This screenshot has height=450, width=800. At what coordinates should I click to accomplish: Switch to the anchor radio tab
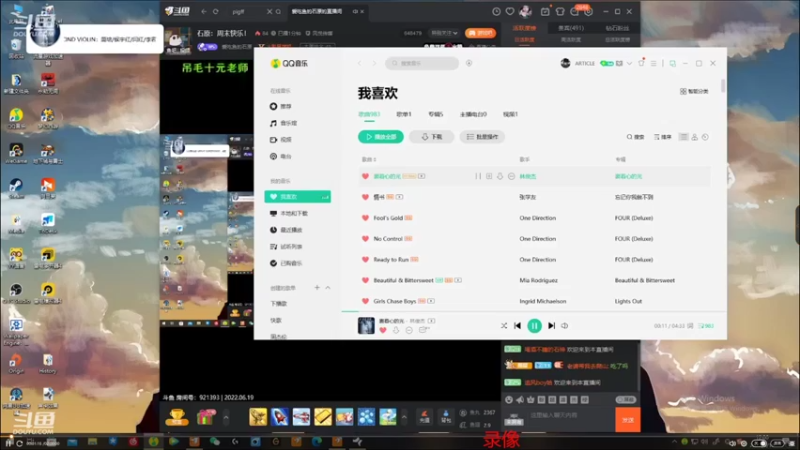pos(473,114)
